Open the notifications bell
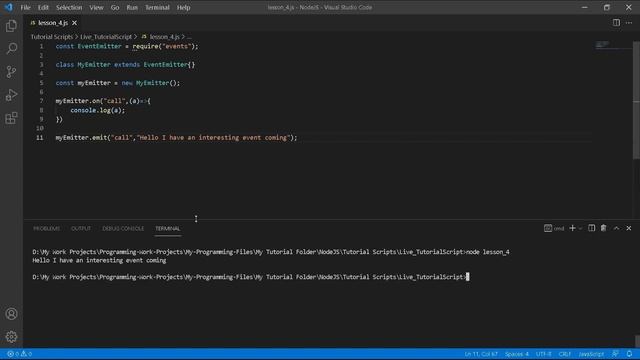Screen dimensions: 640x360 [x=629, y=354]
